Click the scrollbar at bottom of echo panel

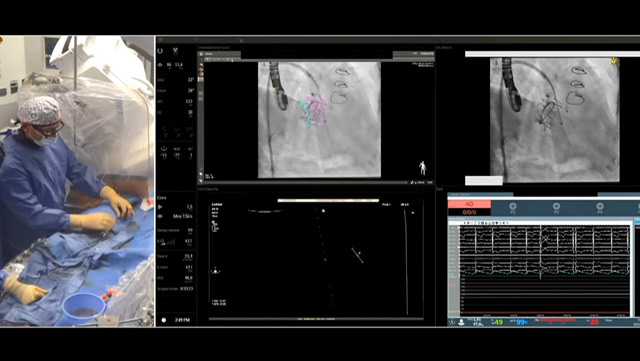[316, 319]
